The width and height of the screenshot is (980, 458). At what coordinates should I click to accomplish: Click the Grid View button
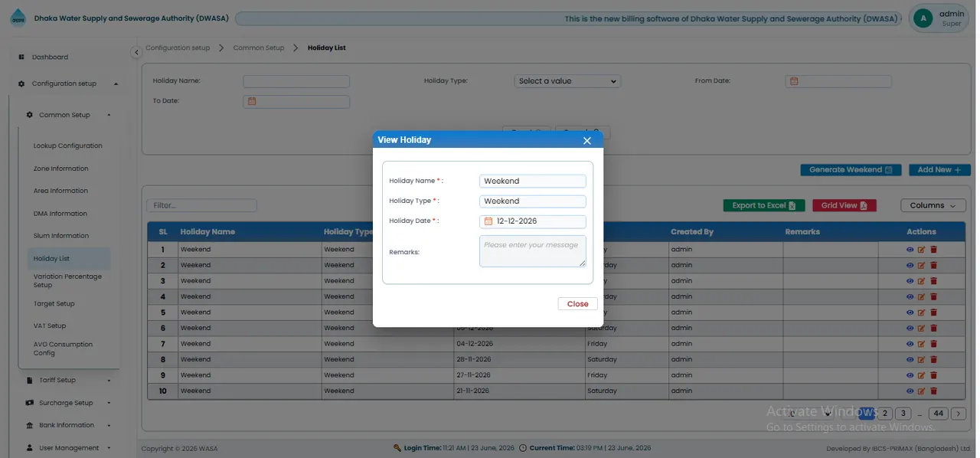tap(844, 205)
